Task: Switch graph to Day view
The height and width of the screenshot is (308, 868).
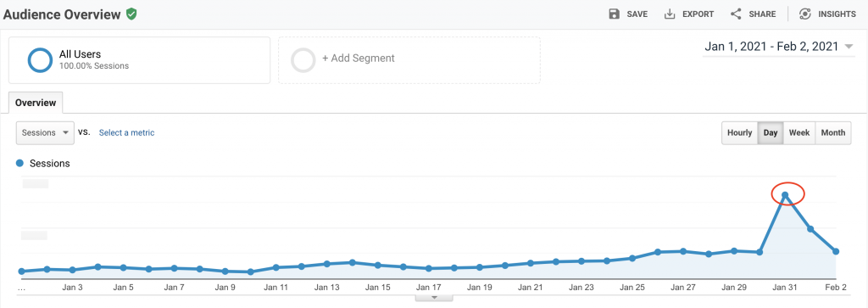Action: [771, 133]
